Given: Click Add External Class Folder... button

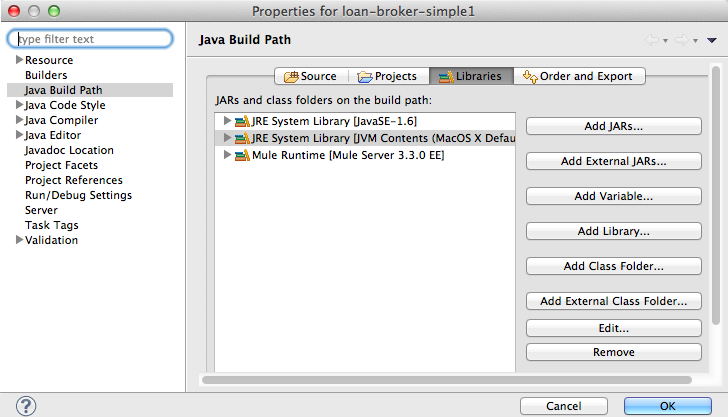Looking at the screenshot, I should click(613, 301).
